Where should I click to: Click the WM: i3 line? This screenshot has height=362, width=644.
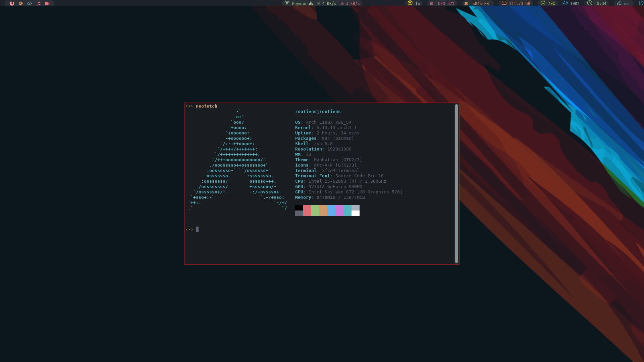(x=303, y=155)
